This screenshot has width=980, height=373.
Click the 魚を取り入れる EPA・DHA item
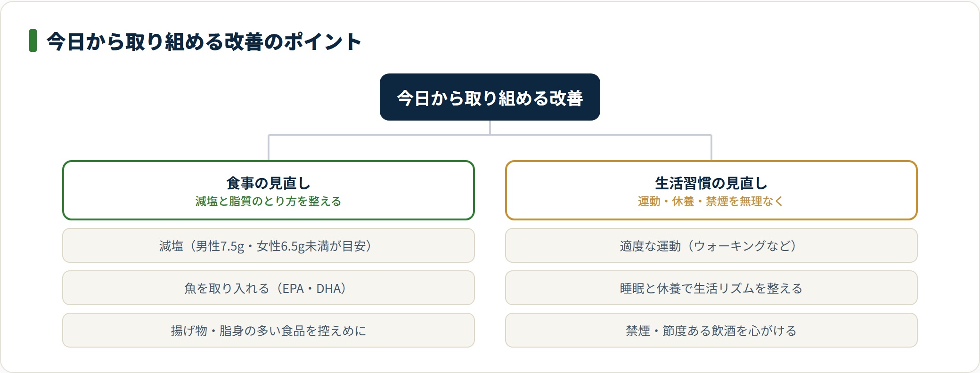tap(269, 288)
